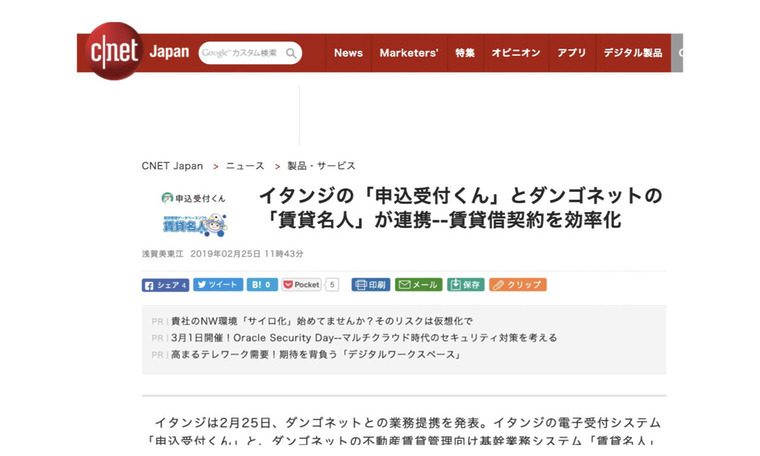760x456 pixels.
Task: Bookmark with the Hatena B! button
Action: click(262, 284)
